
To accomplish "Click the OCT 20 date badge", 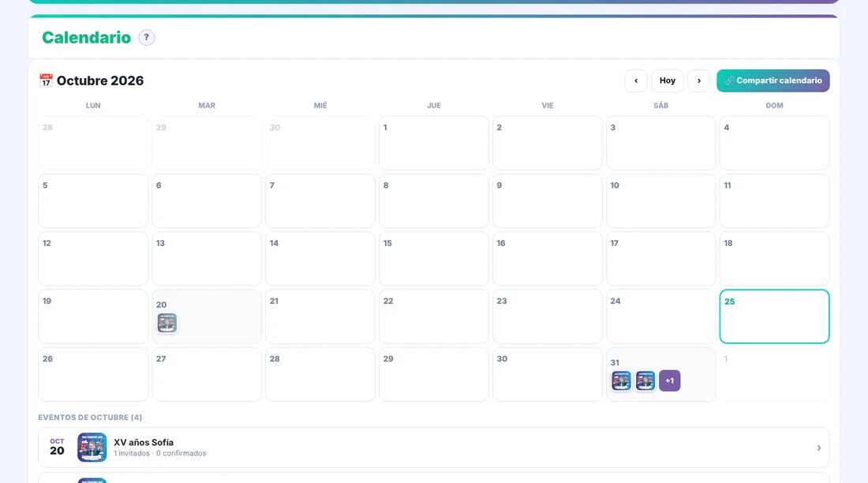I will point(57,447).
